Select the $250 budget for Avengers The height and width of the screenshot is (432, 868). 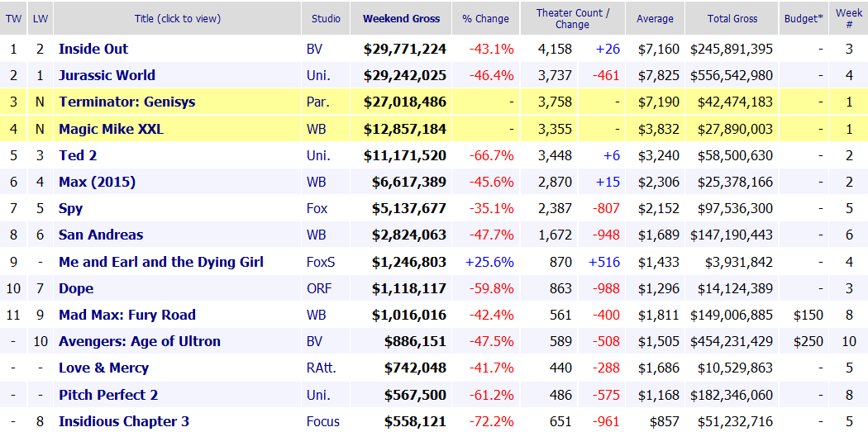(808, 342)
